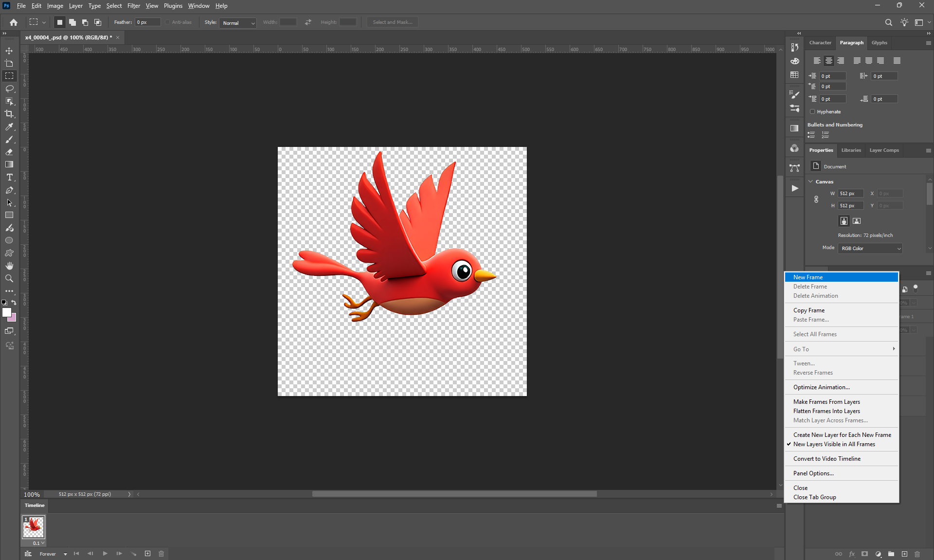This screenshot has height=560, width=934.
Task: Click the foreground color swatch
Action: click(x=6, y=312)
